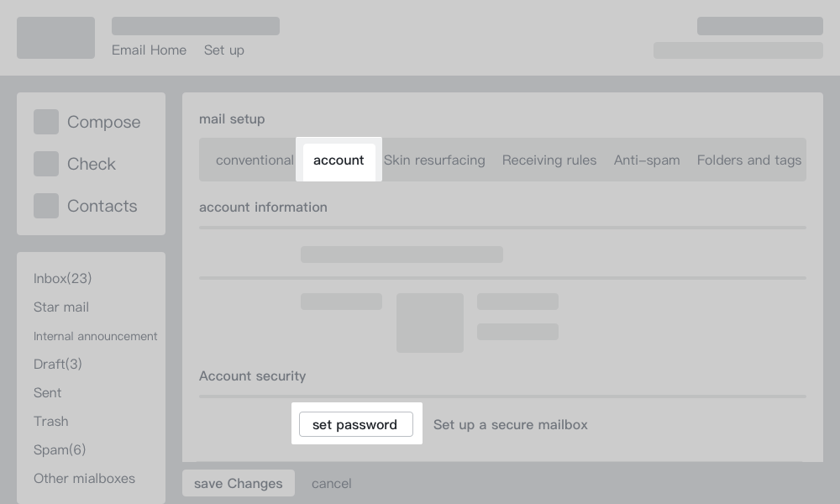Go to the Anti-spam tab
The width and height of the screenshot is (840, 504).
(647, 160)
